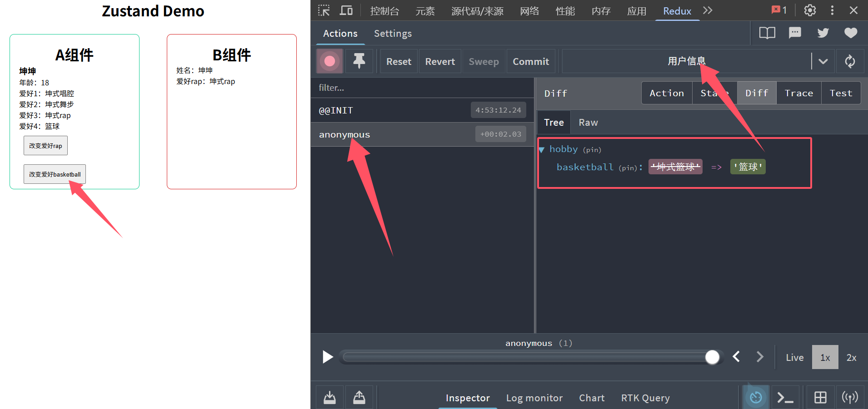Image resolution: width=868 pixels, height=409 pixels.
Task: Switch inspector to Diff view
Action: pyautogui.click(x=757, y=93)
